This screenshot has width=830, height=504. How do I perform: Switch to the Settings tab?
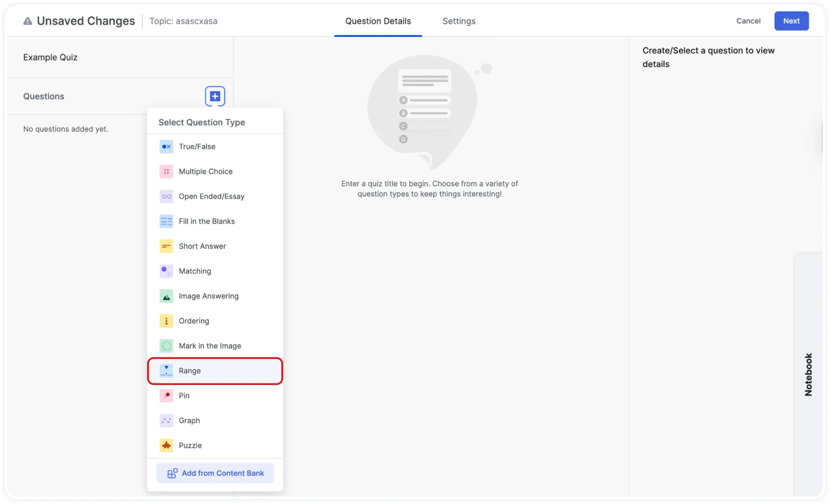459,21
